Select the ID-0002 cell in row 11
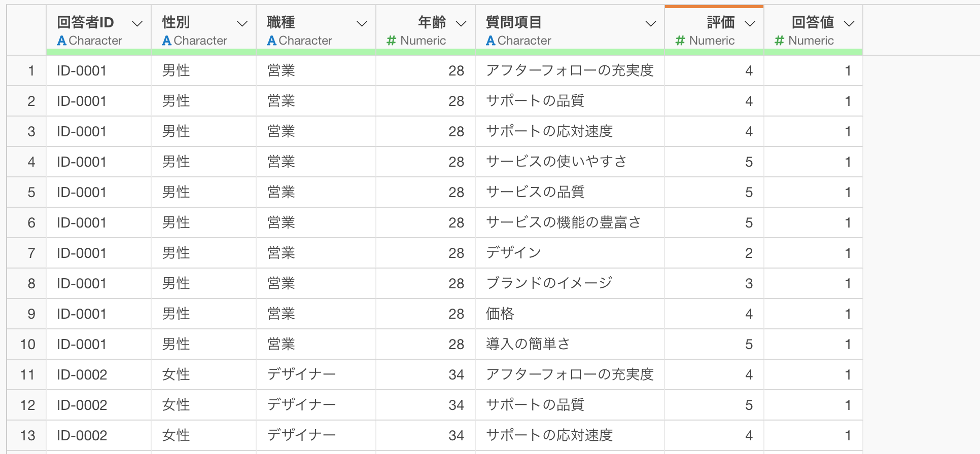 pyautogui.click(x=82, y=374)
